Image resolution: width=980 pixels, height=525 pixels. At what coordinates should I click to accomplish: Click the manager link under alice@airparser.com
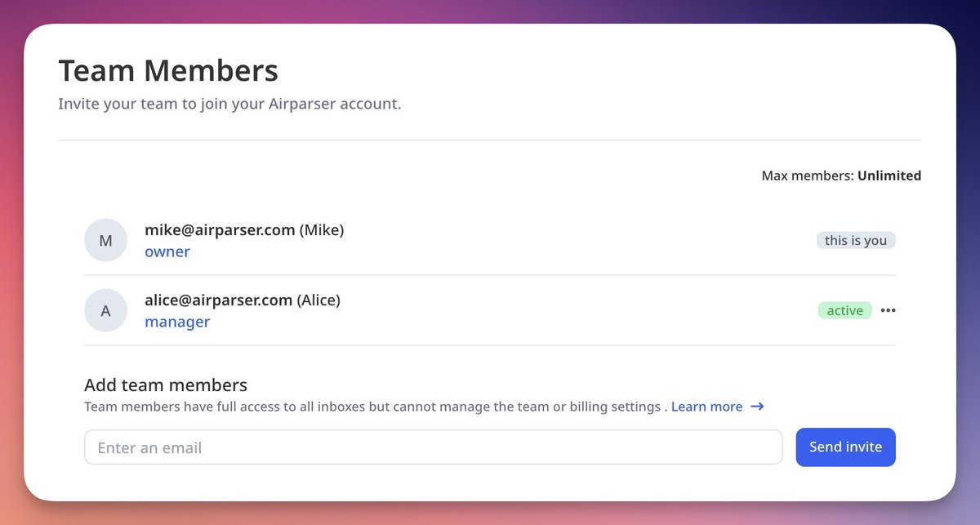click(x=176, y=322)
